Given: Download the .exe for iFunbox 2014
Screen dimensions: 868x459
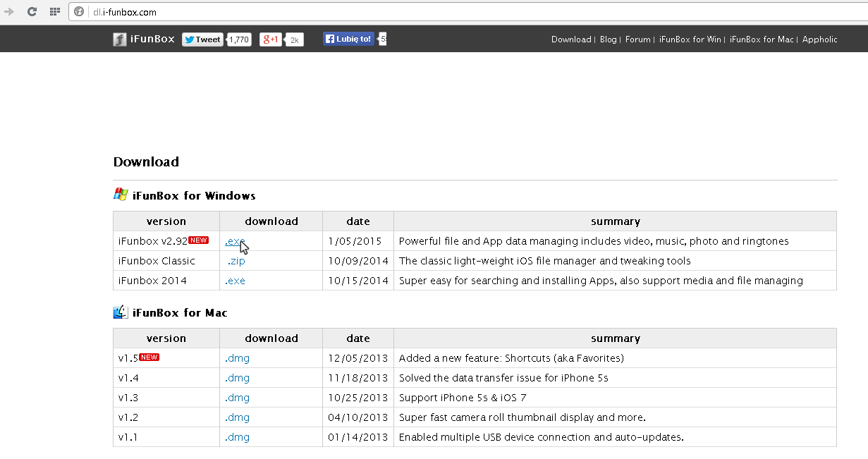Looking at the screenshot, I should pos(235,281).
